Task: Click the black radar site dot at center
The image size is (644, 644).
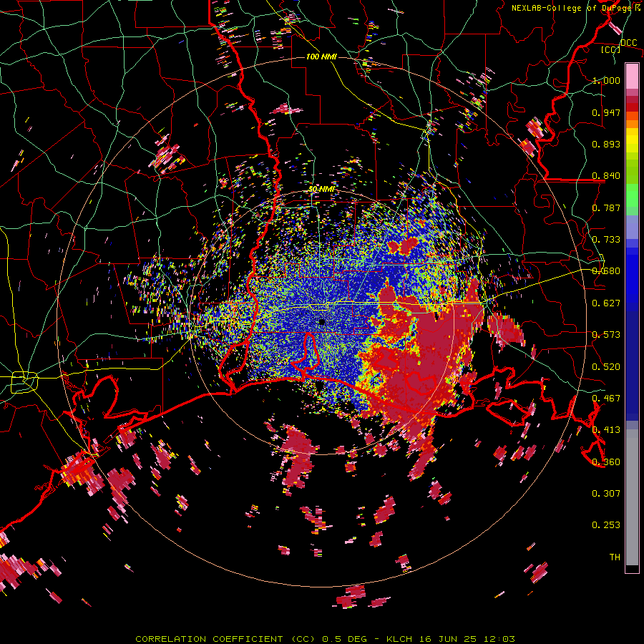Action: 322,322
